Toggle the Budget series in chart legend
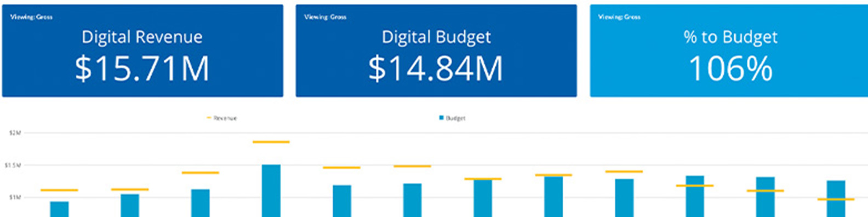 (452, 118)
